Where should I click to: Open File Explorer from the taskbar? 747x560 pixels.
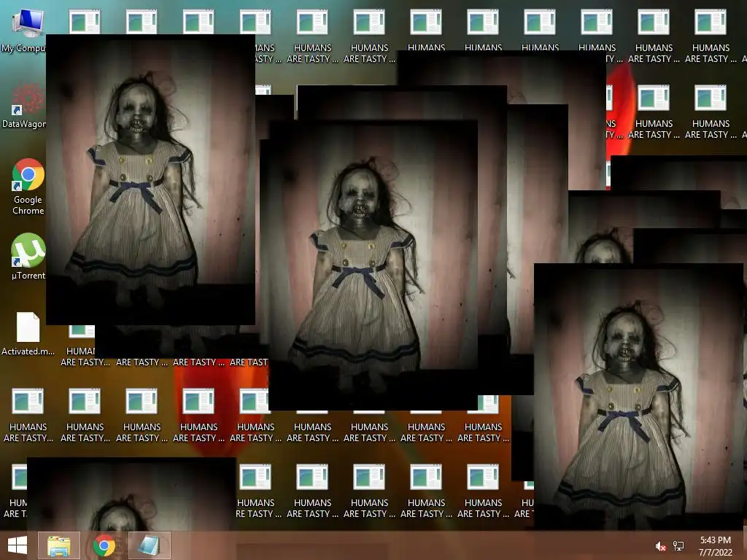point(58,545)
